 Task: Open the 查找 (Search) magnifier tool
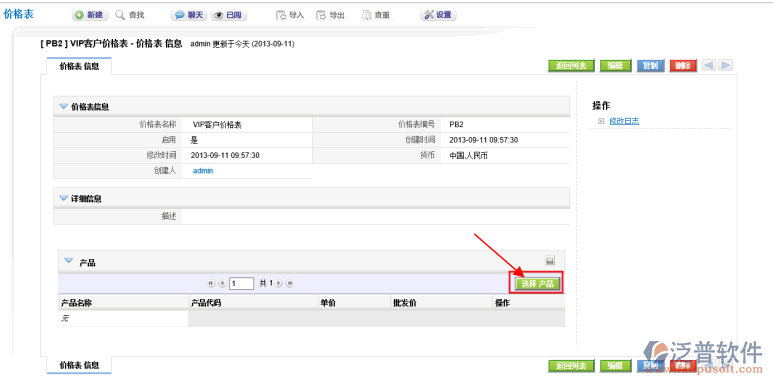pos(130,15)
